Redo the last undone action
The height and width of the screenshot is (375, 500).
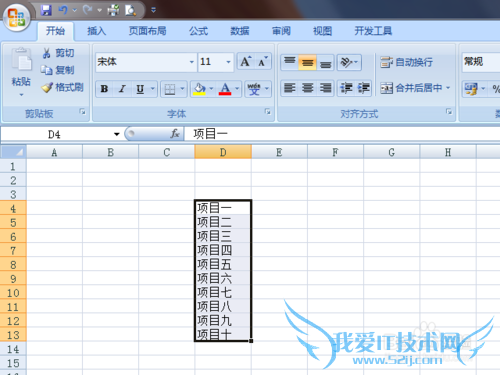click(x=88, y=10)
